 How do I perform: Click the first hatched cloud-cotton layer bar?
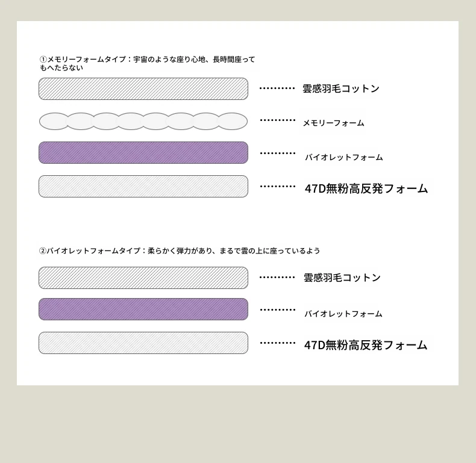[143, 89]
